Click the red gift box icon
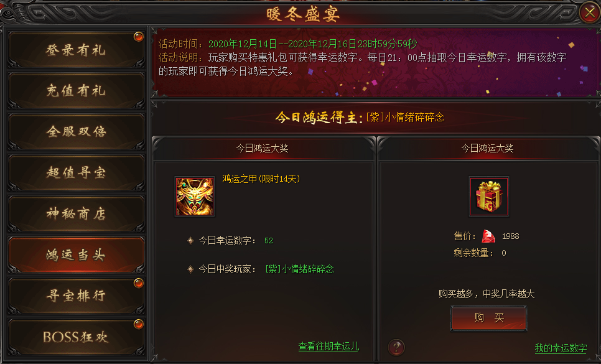 [x=488, y=197]
